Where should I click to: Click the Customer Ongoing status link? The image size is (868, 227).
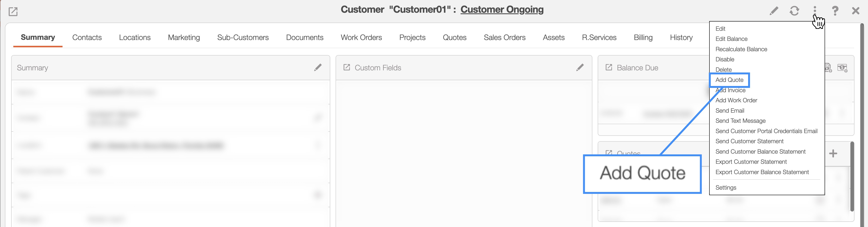point(502,9)
